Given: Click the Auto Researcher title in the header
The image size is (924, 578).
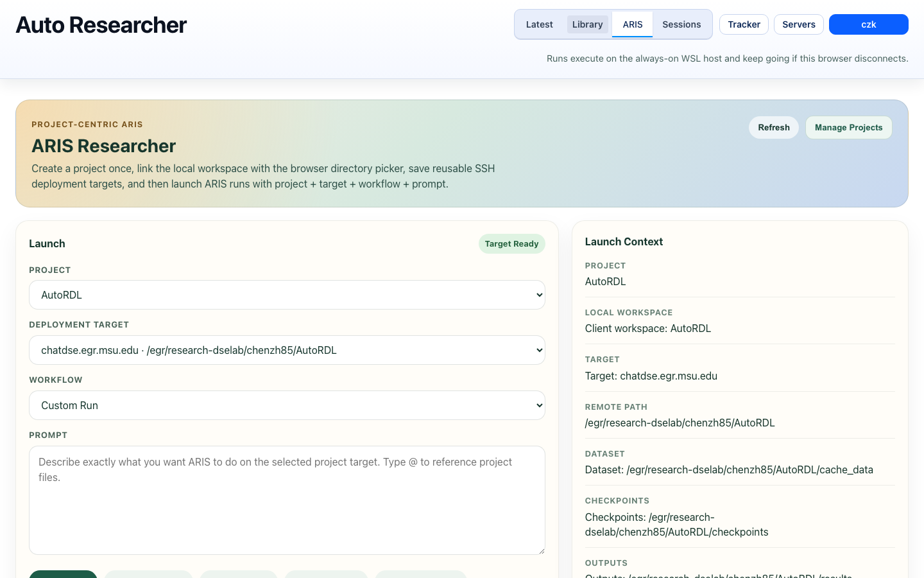Looking at the screenshot, I should [101, 24].
